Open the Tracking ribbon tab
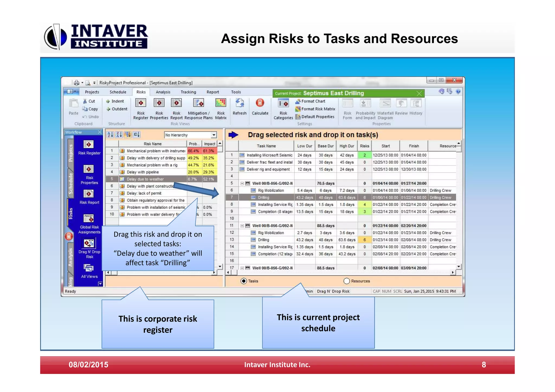 (188, 92)
